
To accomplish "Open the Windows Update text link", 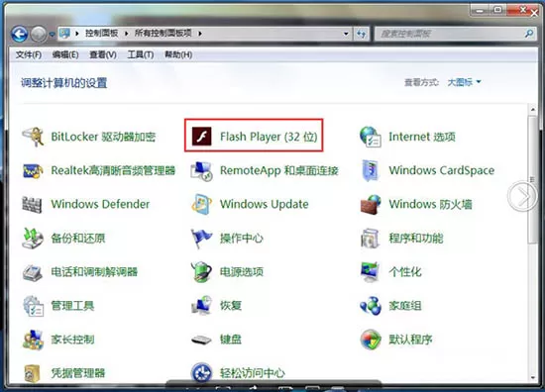I will [265, 204].
